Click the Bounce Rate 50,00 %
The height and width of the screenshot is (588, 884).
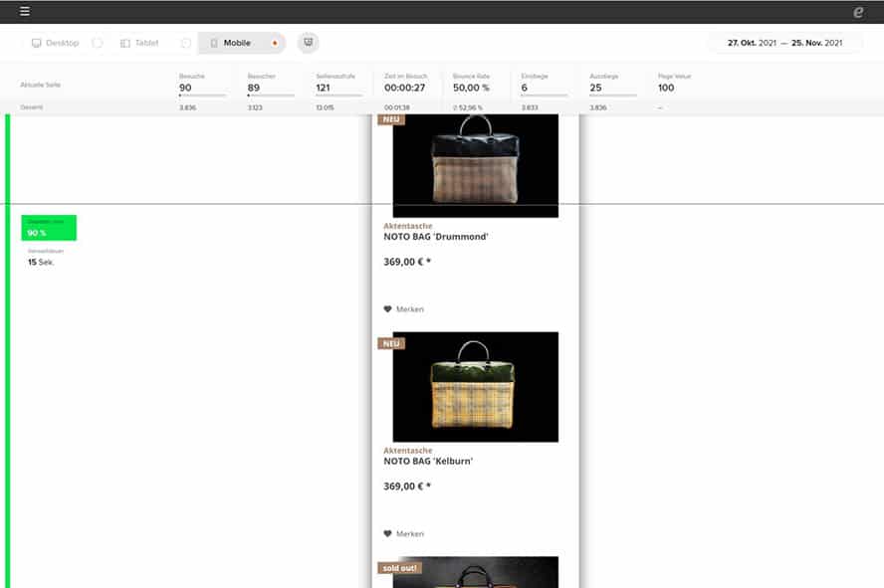(471, 88)
